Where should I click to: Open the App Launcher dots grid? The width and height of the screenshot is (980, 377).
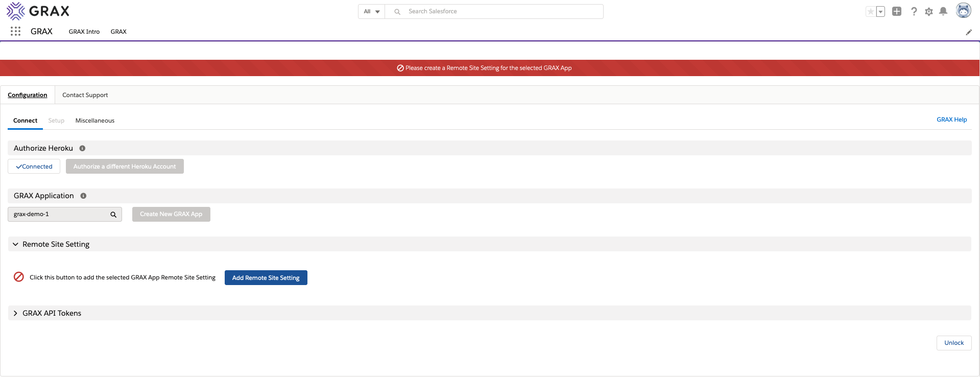point(16,32)
